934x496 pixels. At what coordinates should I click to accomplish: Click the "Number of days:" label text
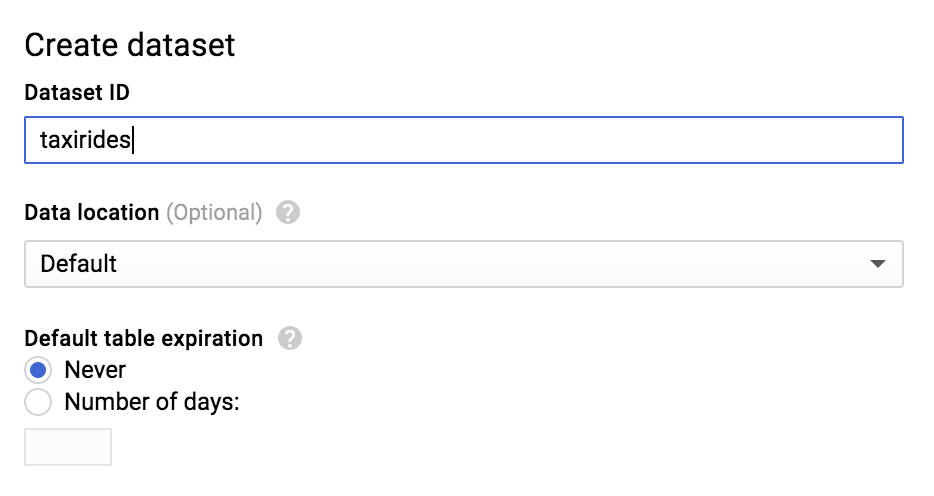click(151, 403)
